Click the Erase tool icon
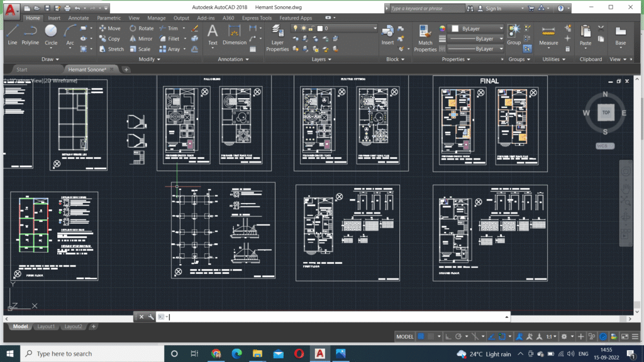Image resolution: width=644 pixels, height=362 pixels. click(x=195, y=28)
